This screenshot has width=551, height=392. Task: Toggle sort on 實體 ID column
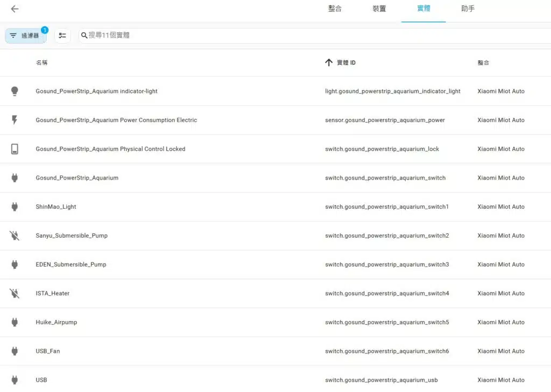tap(346, 62)
